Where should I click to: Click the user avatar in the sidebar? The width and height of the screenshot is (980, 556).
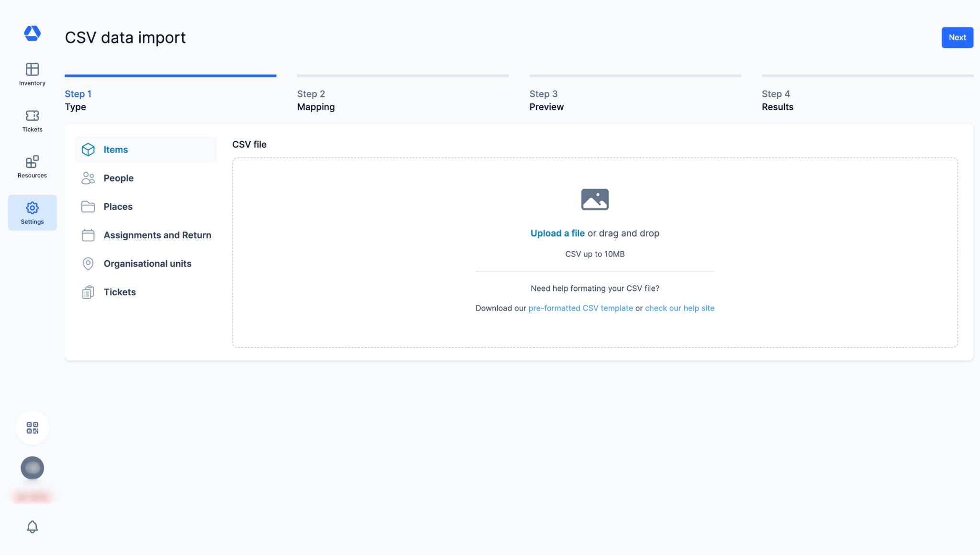tap(32, 468)
